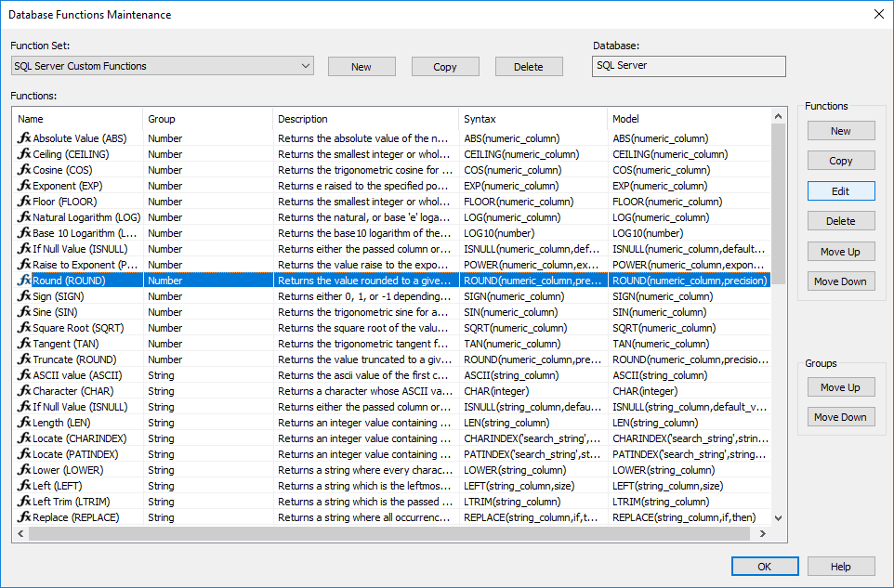
Task: Click the fx icon beside Floor (FLOOR)
Action: pyautogui.click(x=24, y=202)
